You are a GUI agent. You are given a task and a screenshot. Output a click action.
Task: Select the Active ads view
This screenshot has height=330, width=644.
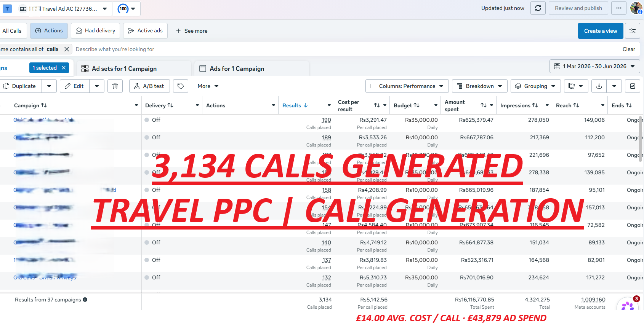click(146, 31)
